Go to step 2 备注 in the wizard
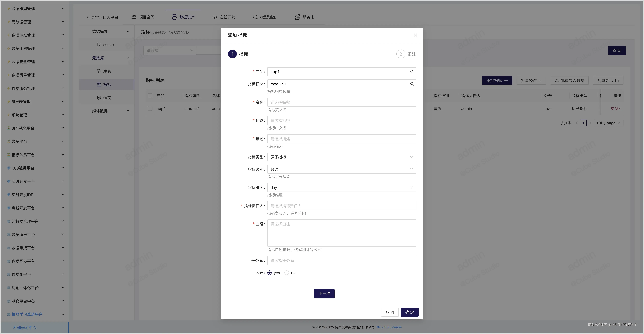644x334 pixels. [401, 54]
